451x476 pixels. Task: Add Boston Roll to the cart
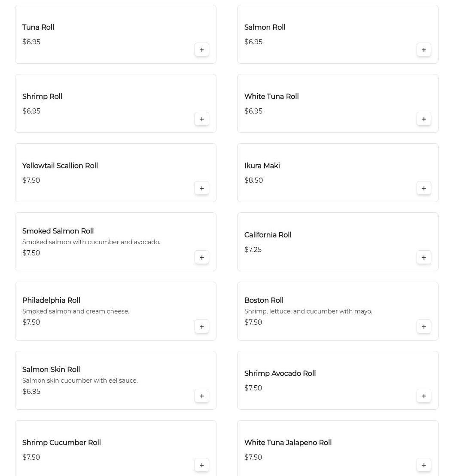(x=424, y=327)
